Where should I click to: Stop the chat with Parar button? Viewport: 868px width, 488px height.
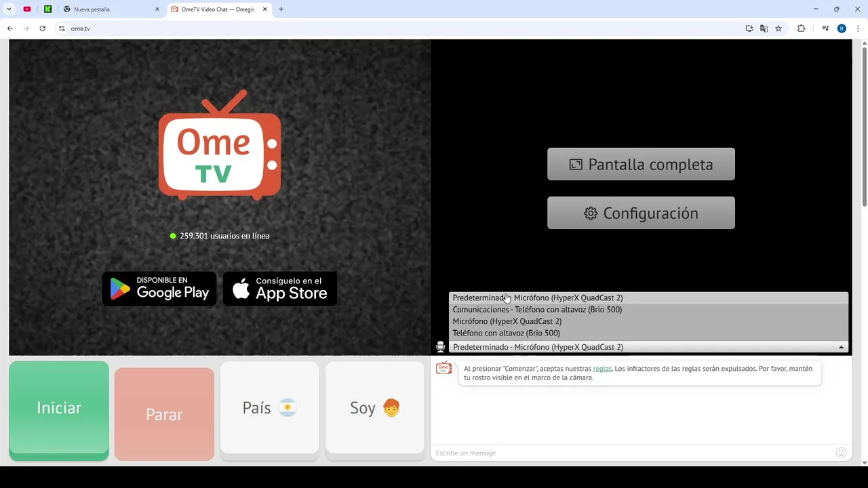(164, 414)
